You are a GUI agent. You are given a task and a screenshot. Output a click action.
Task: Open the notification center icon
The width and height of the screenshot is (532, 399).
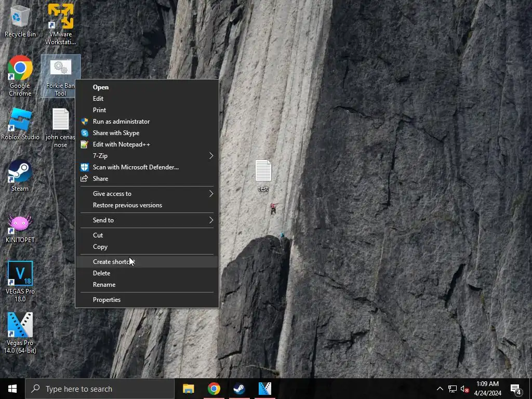(516, 389)
